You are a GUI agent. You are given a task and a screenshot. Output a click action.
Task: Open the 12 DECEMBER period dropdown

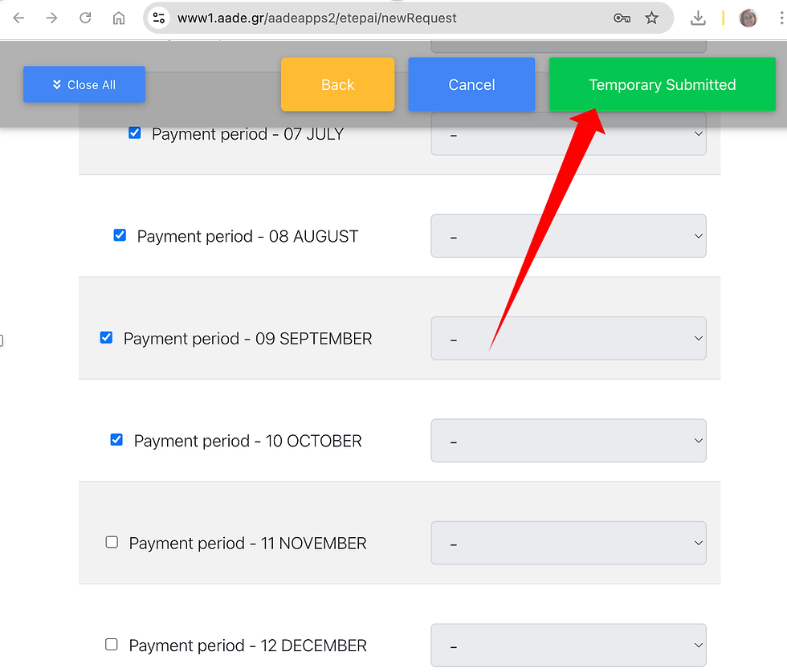click(569, 646)
